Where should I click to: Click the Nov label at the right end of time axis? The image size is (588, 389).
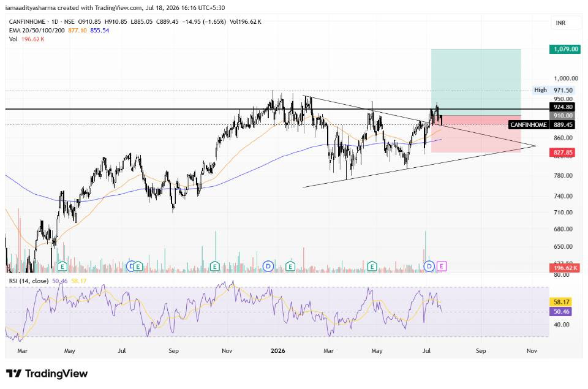(532, 351)
